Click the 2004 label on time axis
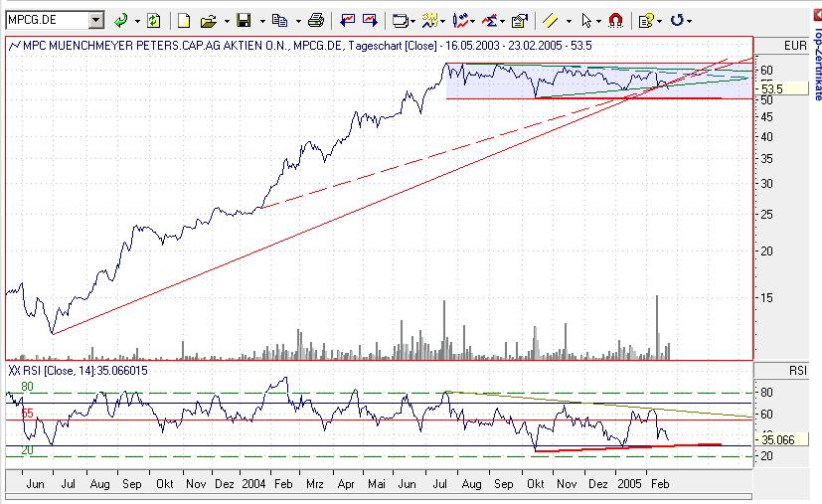 pos(253,483)
